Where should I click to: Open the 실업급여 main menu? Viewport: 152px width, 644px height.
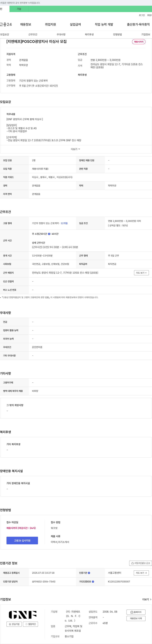pyautogui.click(x=75, y=24)
